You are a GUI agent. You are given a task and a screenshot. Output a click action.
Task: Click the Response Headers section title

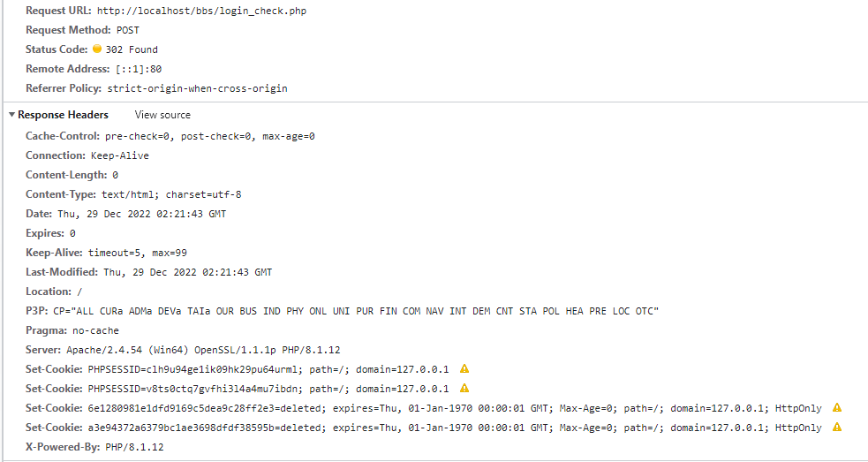pyautogui.click(x=63, y=115)
